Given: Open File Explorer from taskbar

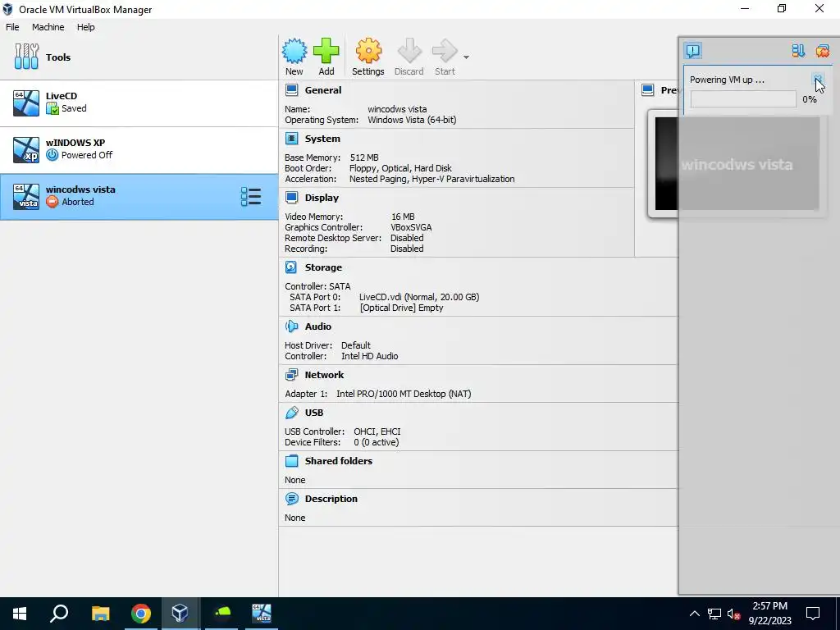Looking at the screenshot, I should [100, 614].
